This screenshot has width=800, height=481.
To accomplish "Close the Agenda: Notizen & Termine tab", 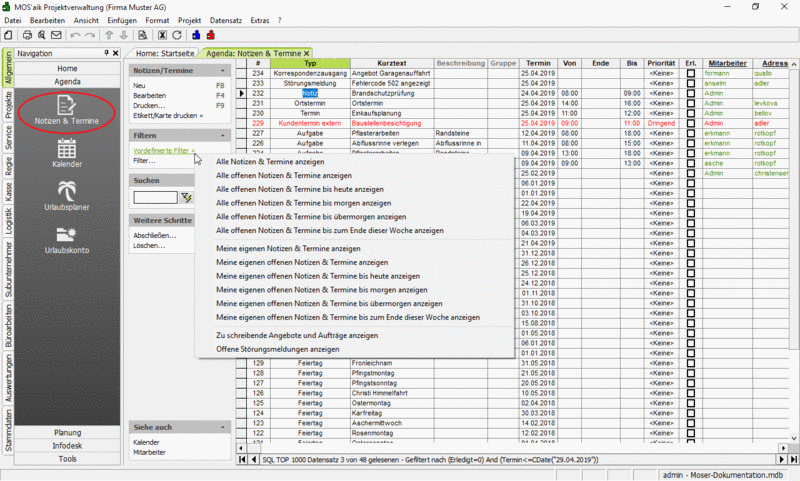I will click(x=307, y=54).
